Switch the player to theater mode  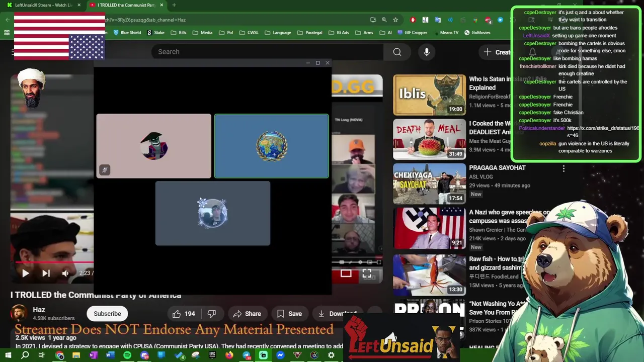pyautogui.click(x=346, y=273)
